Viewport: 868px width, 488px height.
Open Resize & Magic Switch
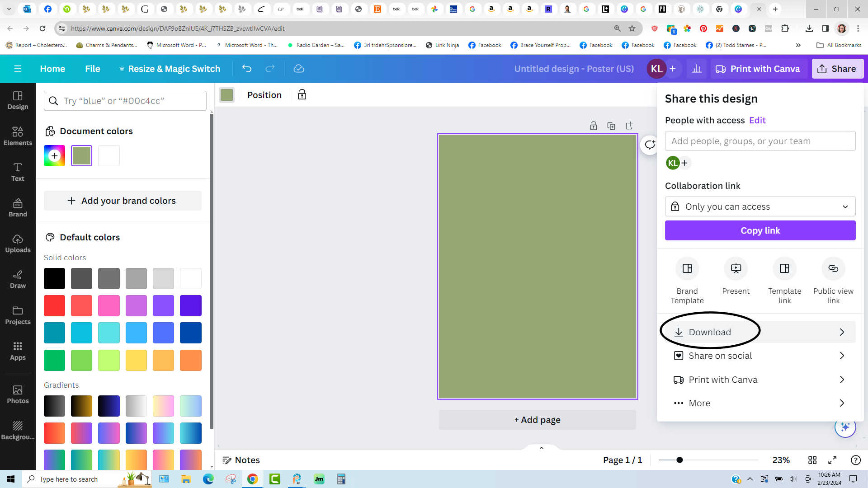(x=170, y=69)
